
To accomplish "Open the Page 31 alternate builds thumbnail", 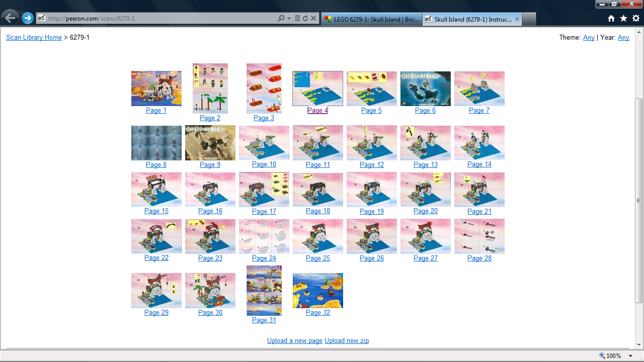I will click(x=264, y=291).
